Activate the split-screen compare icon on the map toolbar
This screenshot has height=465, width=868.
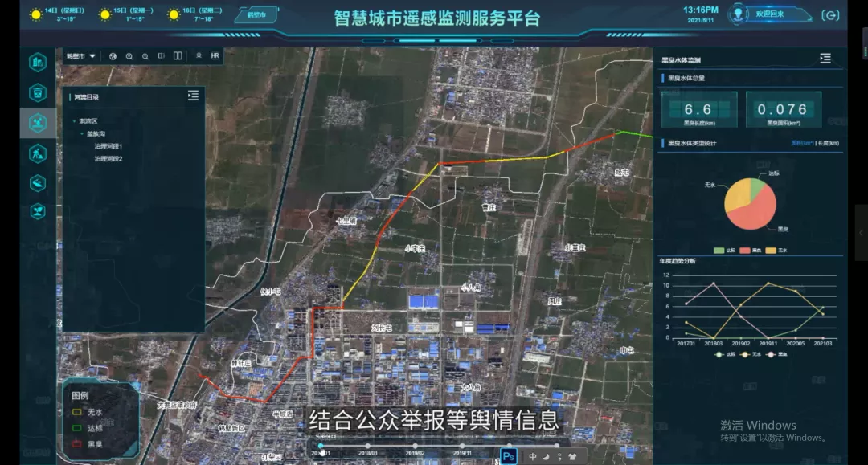[x=178, y=57]
